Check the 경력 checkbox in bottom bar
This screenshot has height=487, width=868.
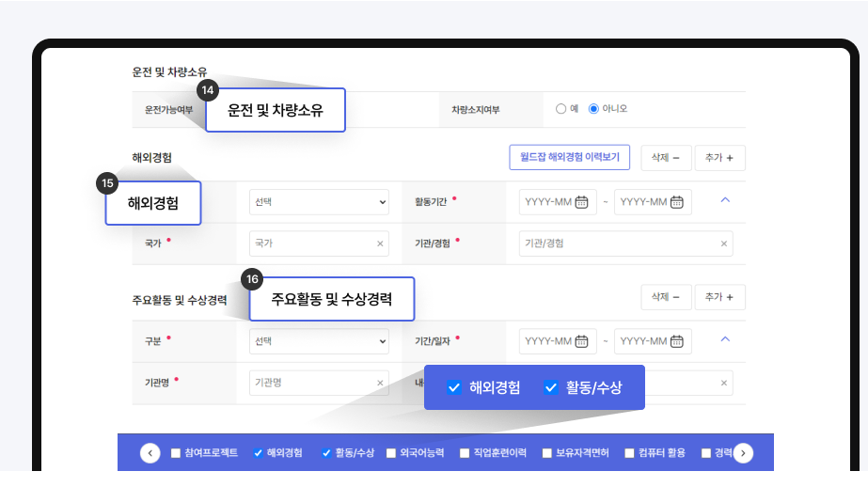[706, 453]
